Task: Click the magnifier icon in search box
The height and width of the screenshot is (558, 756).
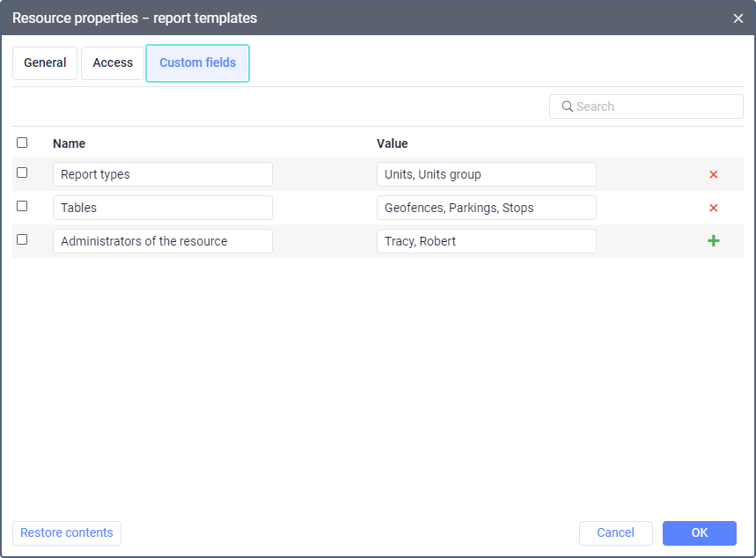Action: tap(568, 106)
